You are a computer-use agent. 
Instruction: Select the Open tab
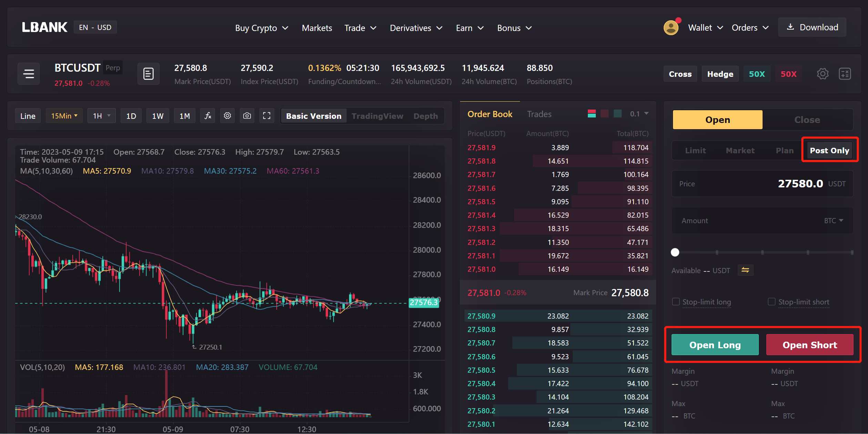click(x=717, y=120)
